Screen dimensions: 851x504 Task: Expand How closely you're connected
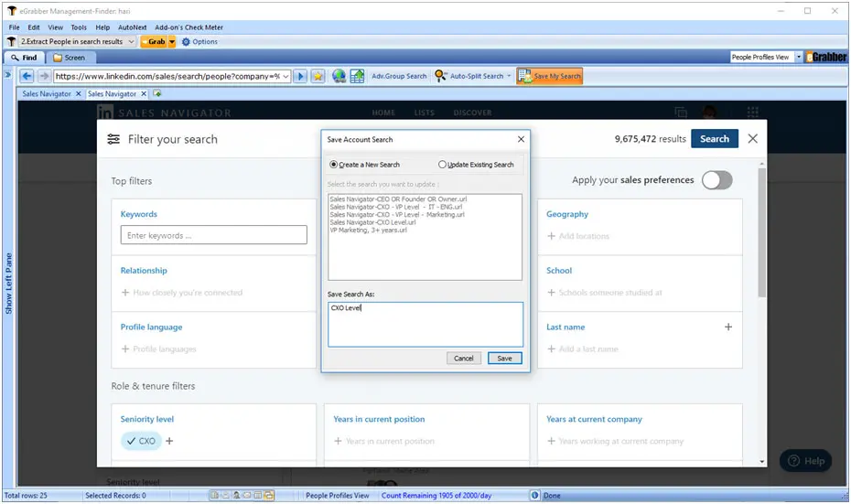[182, 293]
